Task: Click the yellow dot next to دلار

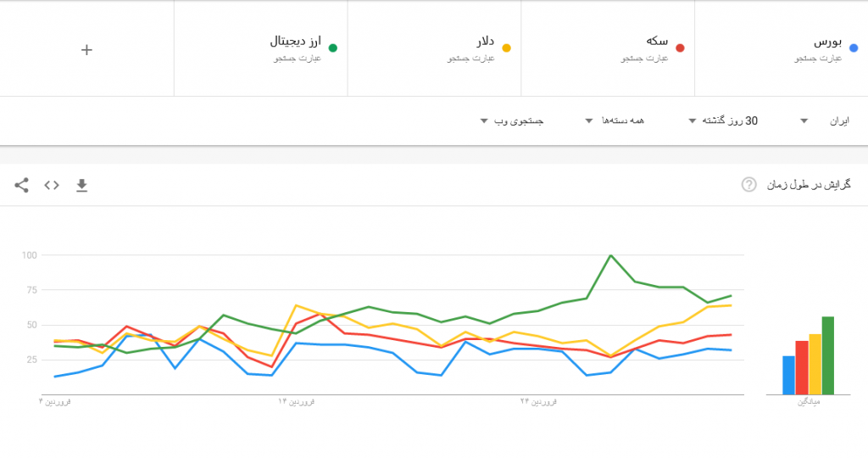Action: [507, 48]
